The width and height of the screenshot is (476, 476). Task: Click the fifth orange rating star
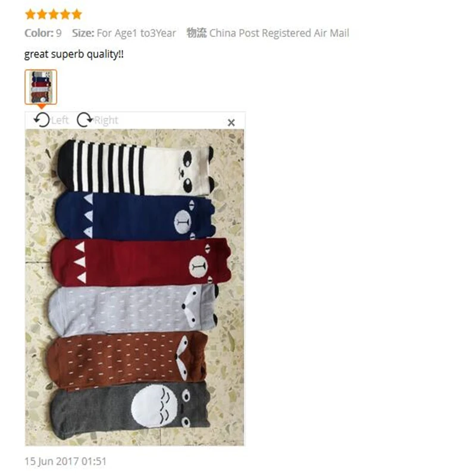click(x=77, y=14)
